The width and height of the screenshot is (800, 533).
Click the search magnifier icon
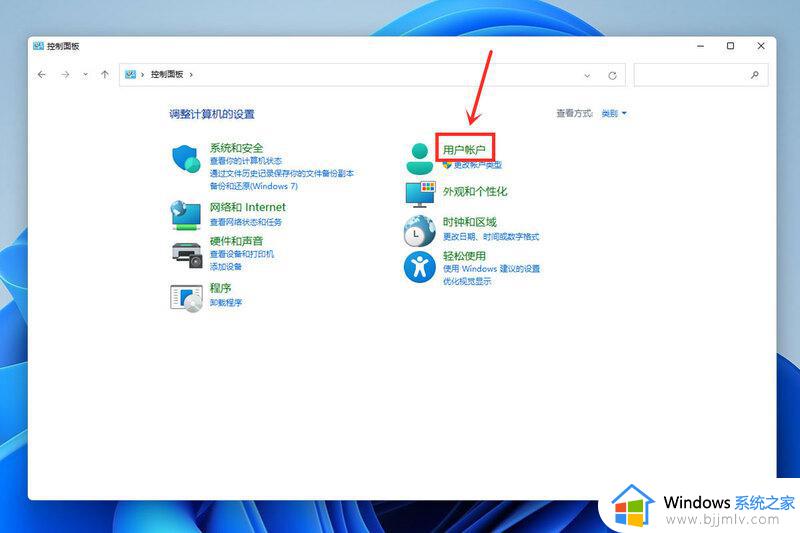[755, 75]
